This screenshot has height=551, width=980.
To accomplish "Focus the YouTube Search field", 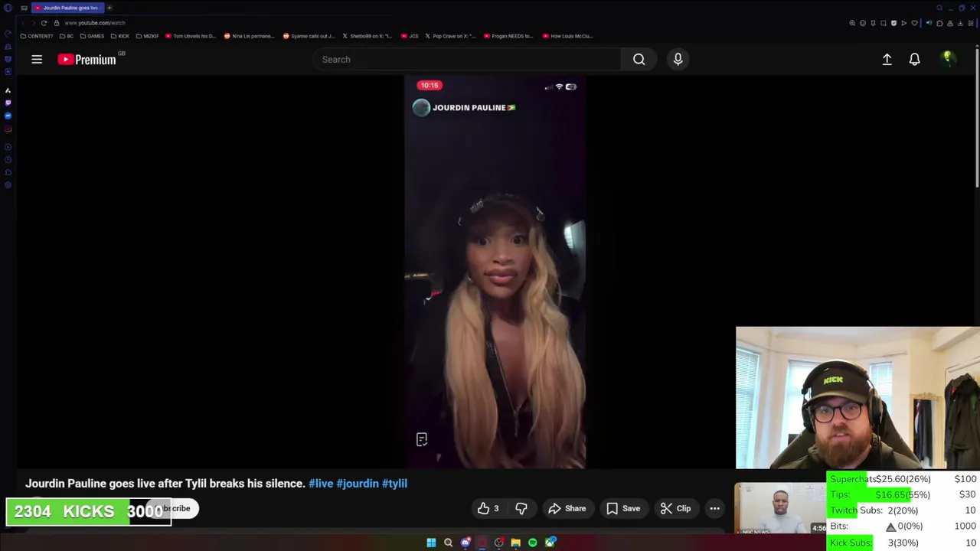I will pyautogui.click(x=467, y=59).
